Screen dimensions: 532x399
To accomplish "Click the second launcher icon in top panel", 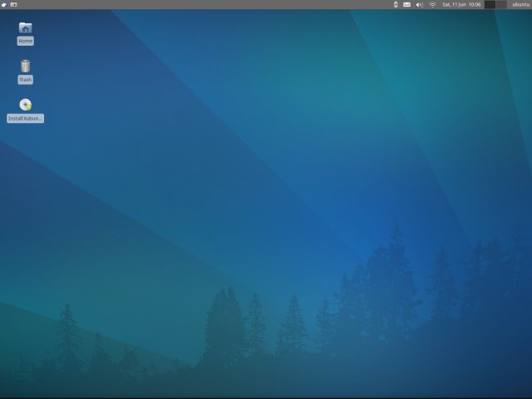I will pos(13,4).
